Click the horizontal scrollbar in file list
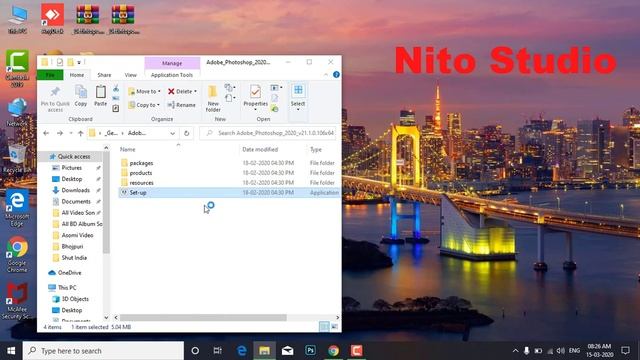The image size is (640, 360). tap(203, 317)
